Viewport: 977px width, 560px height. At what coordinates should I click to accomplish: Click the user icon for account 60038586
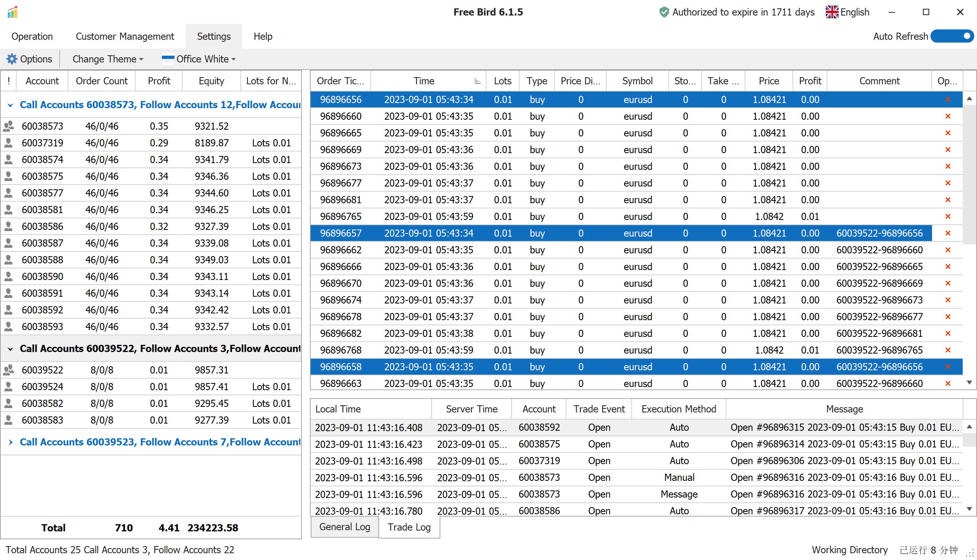(8, 226)
